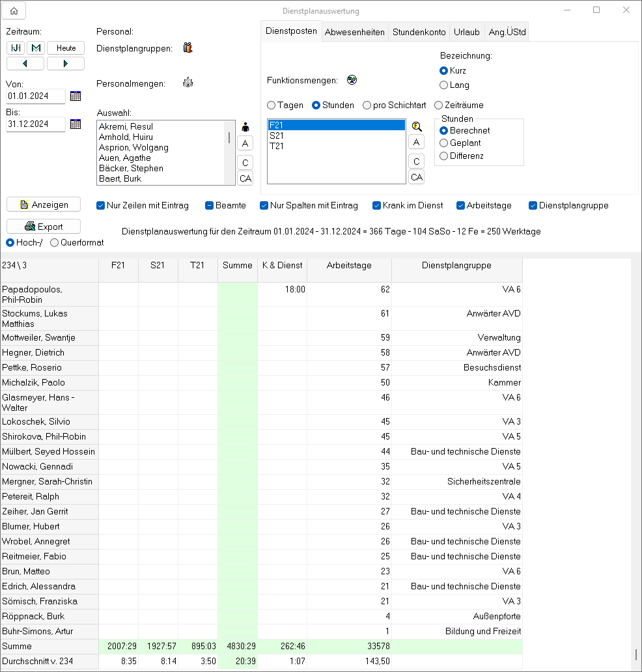
Task: Go to previous period with left arrow
Action: coord(25,63)
